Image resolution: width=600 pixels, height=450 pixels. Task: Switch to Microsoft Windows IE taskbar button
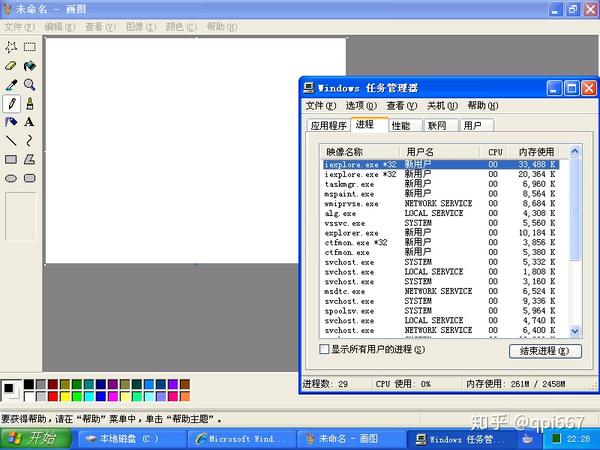click(243, 439)
